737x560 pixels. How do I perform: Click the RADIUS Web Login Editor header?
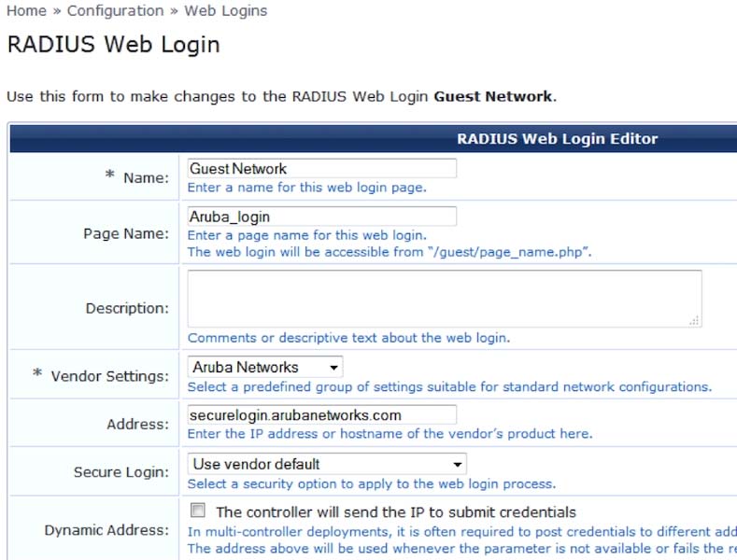(557, 138)
